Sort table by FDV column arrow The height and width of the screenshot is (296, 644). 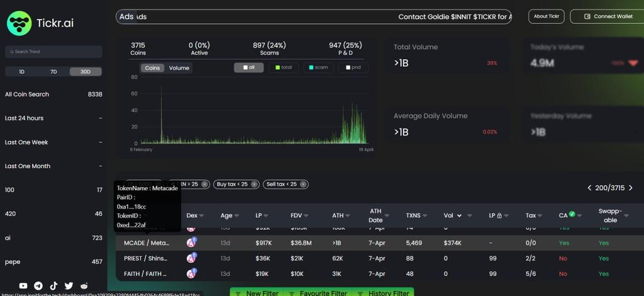pos(306,216)
